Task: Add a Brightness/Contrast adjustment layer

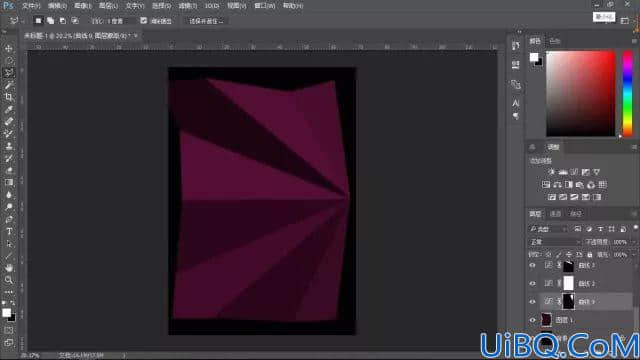Action: click(x=551, y=172)
